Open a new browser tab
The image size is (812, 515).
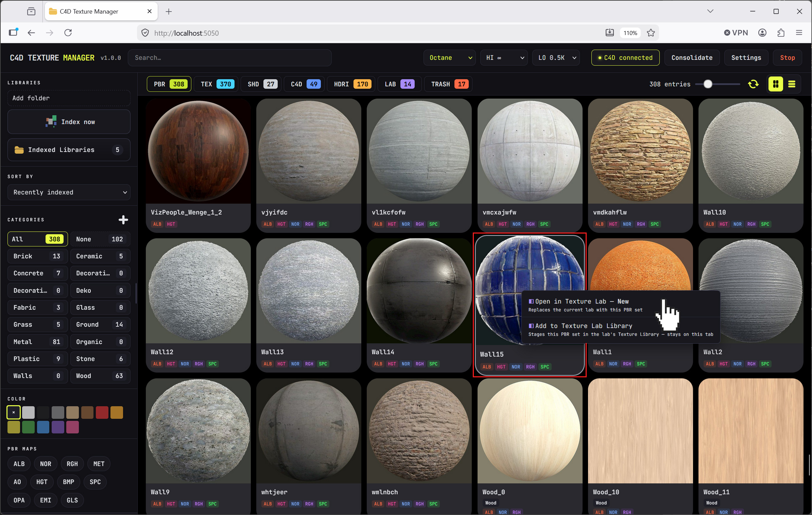pos(169,12)
